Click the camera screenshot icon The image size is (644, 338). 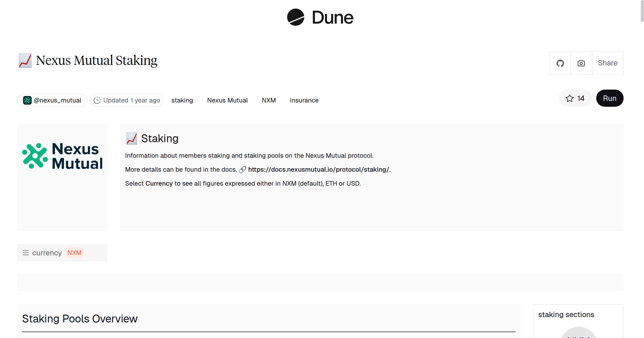[581, 63]
